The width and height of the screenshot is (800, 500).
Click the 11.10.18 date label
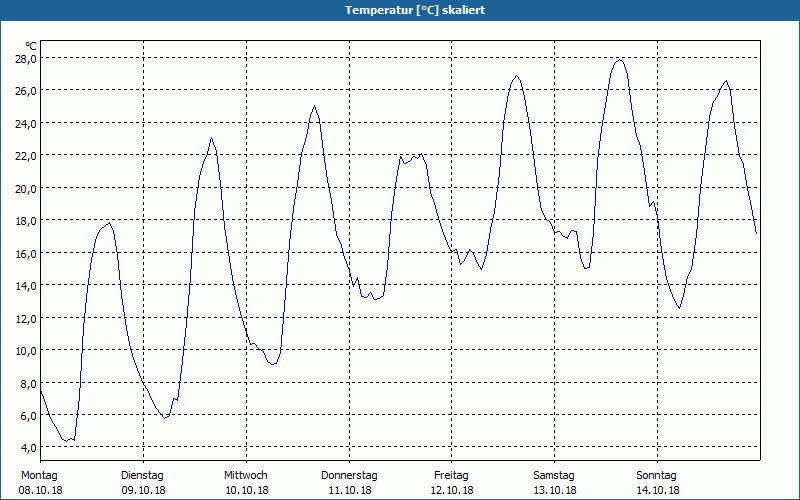click(x=349, y=490)
